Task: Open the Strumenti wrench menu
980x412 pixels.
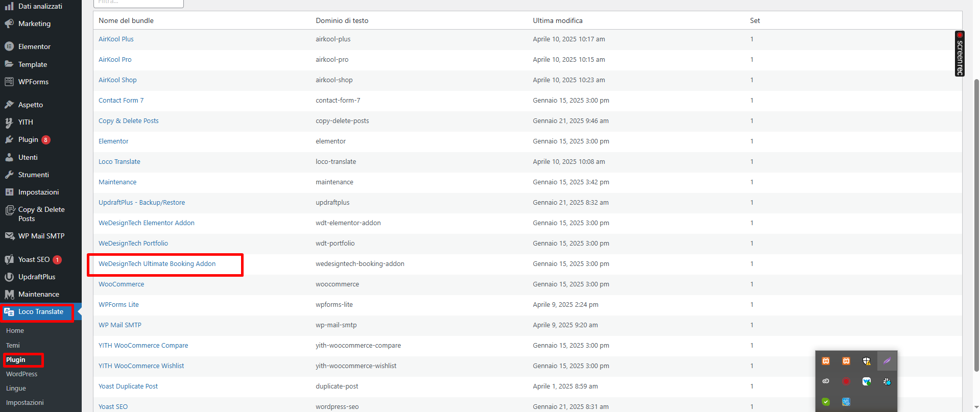Action: [x=34, y=175]
